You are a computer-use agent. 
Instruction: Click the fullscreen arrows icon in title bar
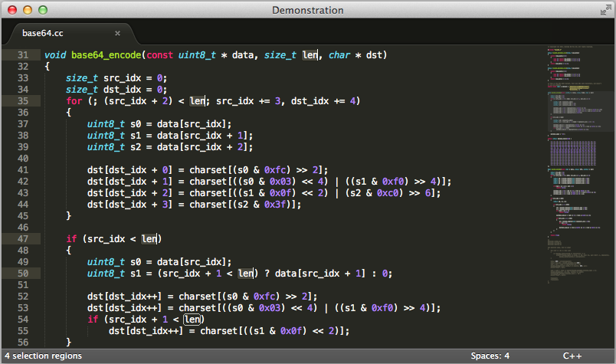tap(605, 10)
